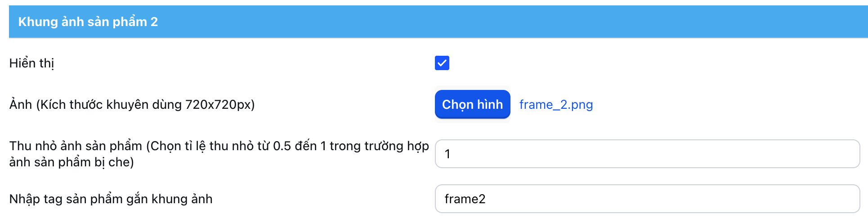
Task: Choose a new frame image file
Action: (472, 104)
